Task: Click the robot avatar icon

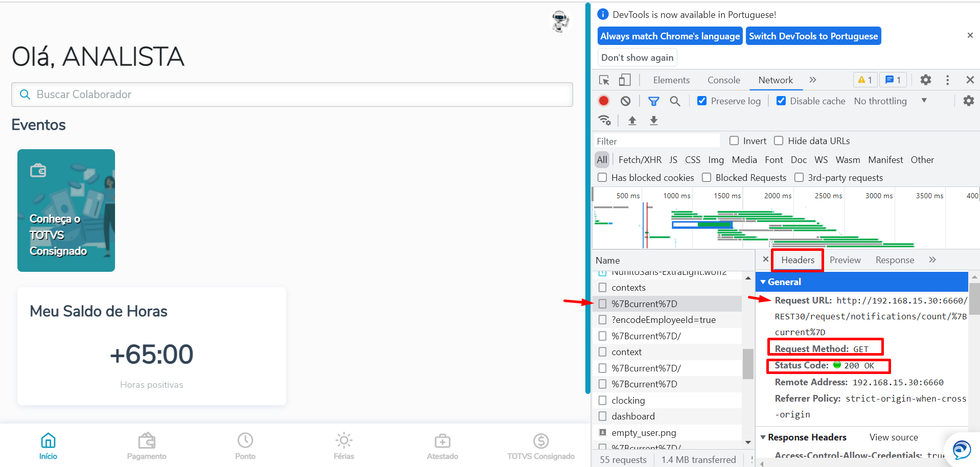Action: click(x=560, y=21)
